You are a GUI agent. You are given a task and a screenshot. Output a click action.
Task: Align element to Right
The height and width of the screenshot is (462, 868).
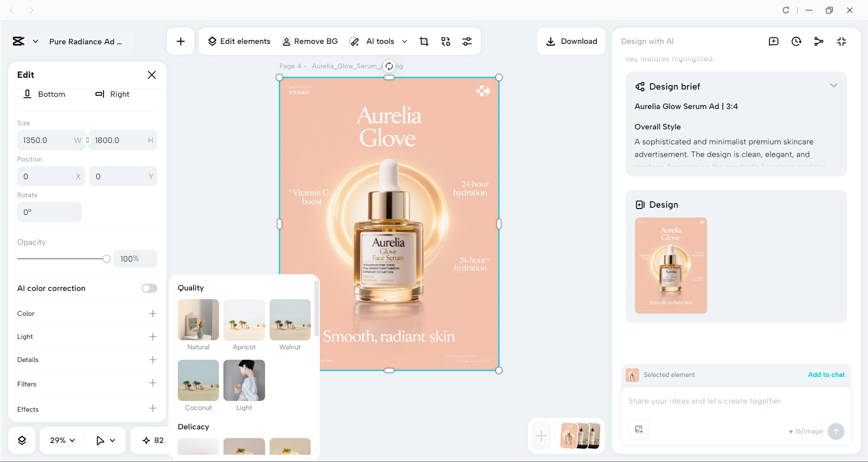(112, 94)
